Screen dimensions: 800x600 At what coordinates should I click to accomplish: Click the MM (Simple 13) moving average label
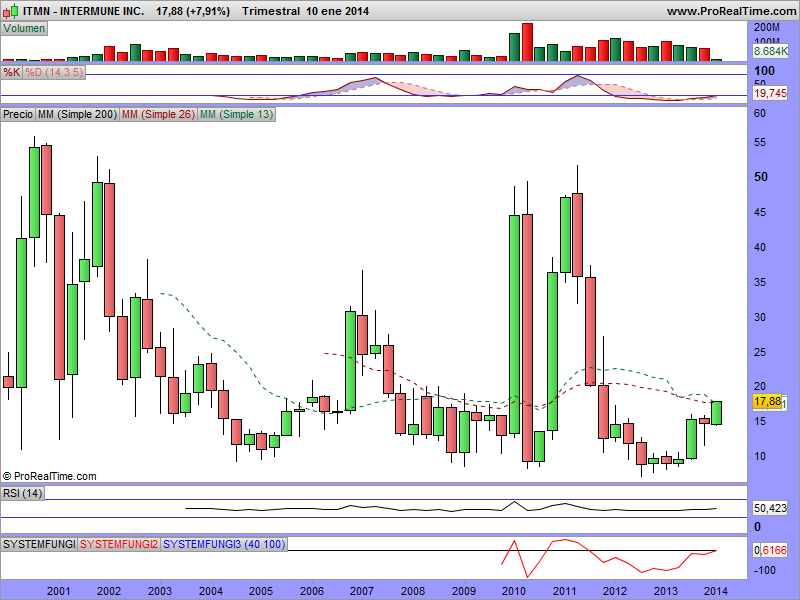pos(236,115)
